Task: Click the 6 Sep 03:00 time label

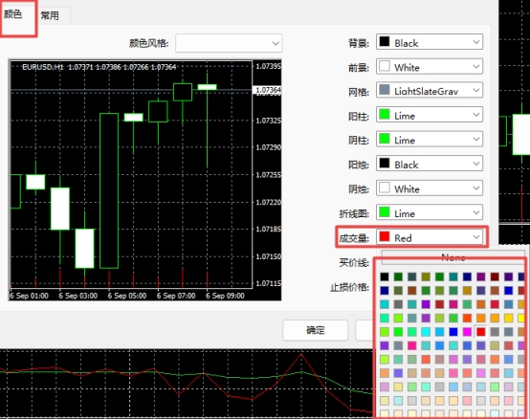Action: click(x=78, y=296)
